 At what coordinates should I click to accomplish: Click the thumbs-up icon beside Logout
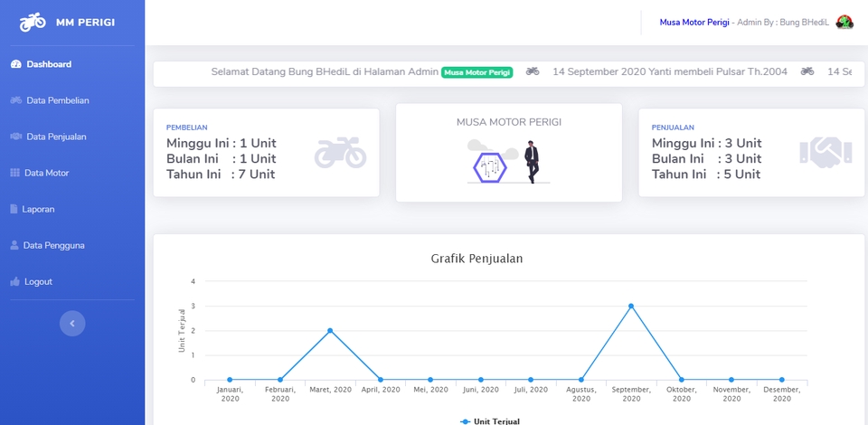pyautogui.click(x=15, y=281)
